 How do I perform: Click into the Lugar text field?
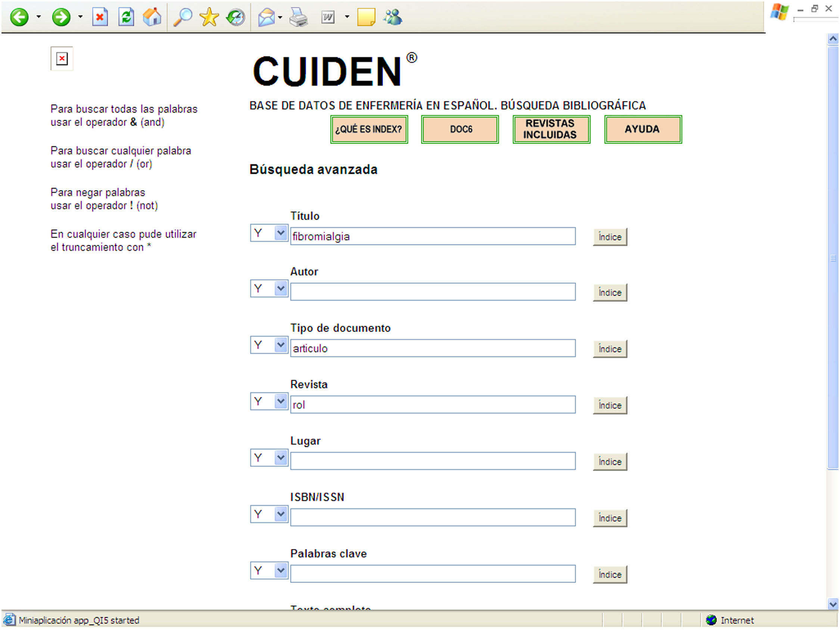(x=433, y=461)
